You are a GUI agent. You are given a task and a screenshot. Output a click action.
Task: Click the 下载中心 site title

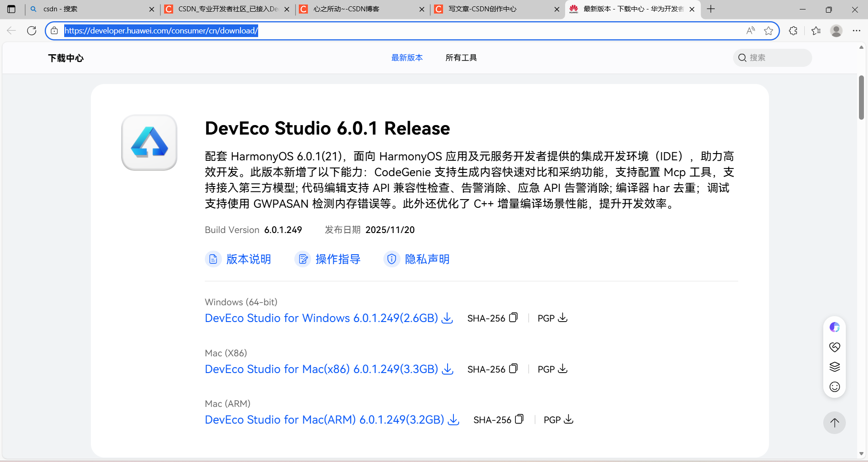66,58
